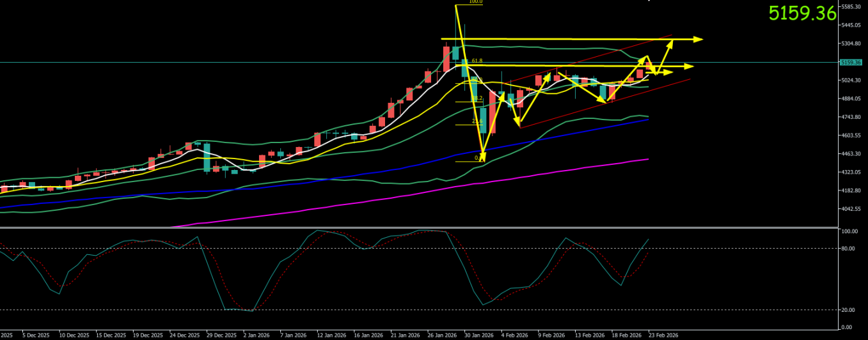This screenshot has width=868, height=340.
Task: Click the Fibonacci 100.0 level label
Action: [x=475, y=2]
